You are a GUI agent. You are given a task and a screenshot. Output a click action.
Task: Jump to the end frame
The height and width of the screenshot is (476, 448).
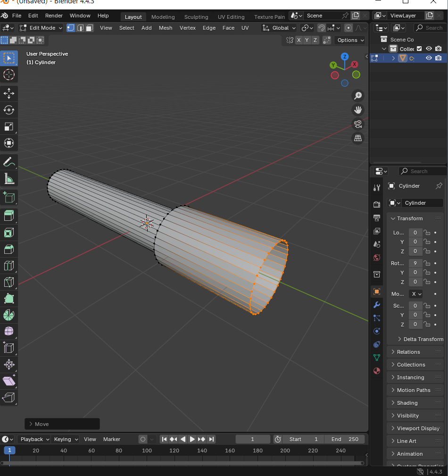212,439
